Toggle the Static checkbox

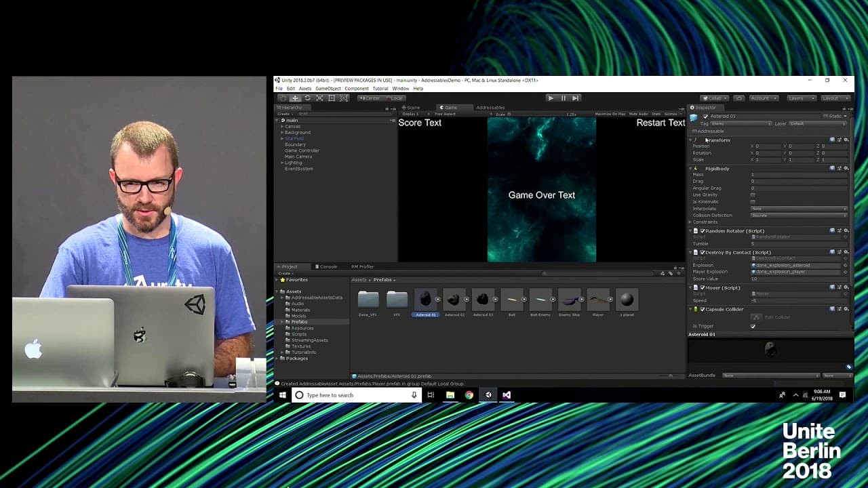pyautogui.click(x=825, y=117)
